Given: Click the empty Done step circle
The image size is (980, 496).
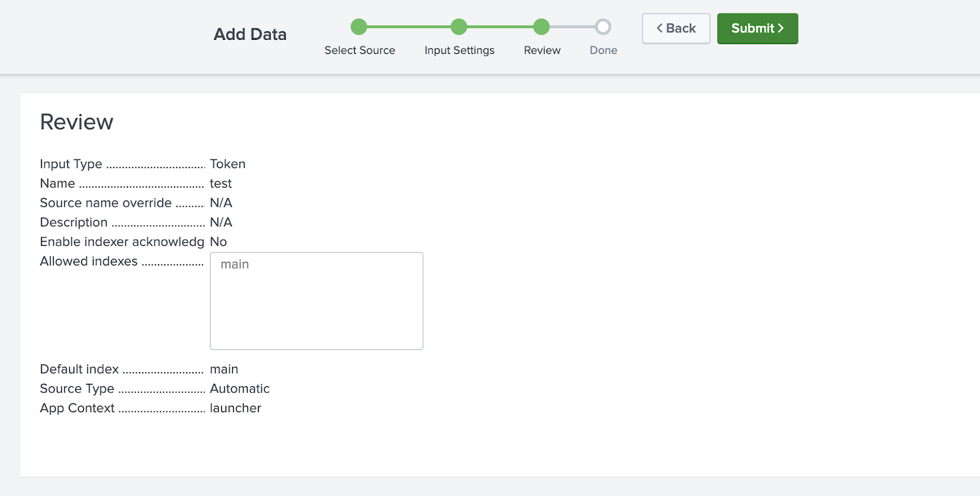Looking at the screenshot, I should [x=603, y=27].
